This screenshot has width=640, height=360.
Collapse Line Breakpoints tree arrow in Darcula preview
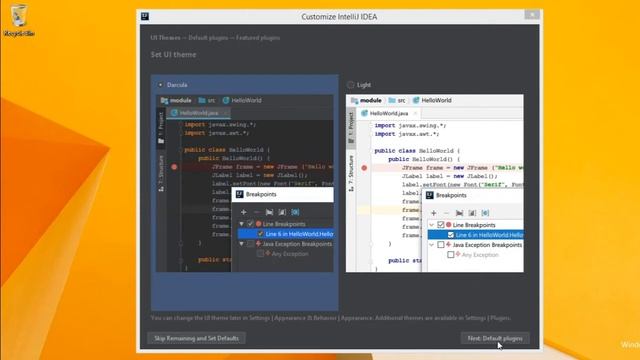click(242, 224)
